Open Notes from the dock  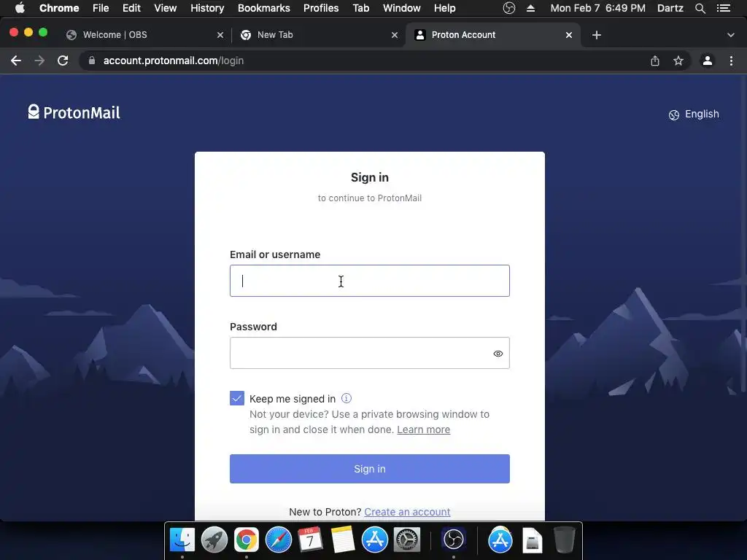[x=343, y=540]
